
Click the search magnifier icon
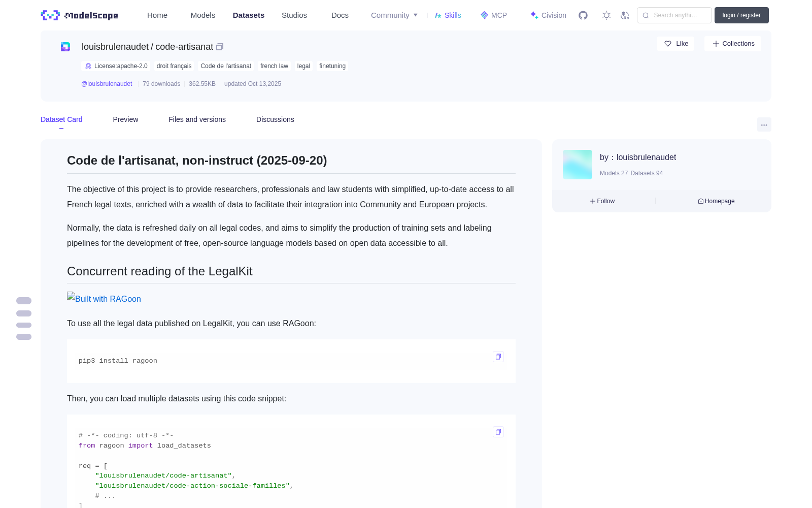click(646, 15)
